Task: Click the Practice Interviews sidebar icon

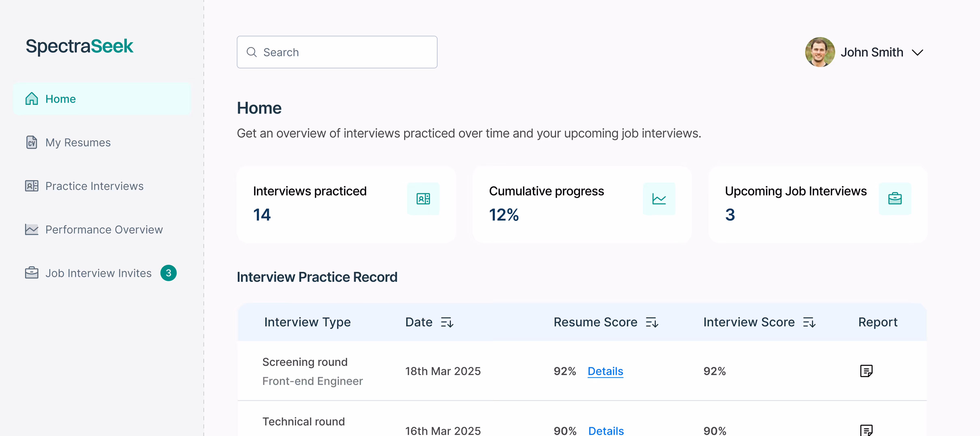Action: (x=32, y=186)
